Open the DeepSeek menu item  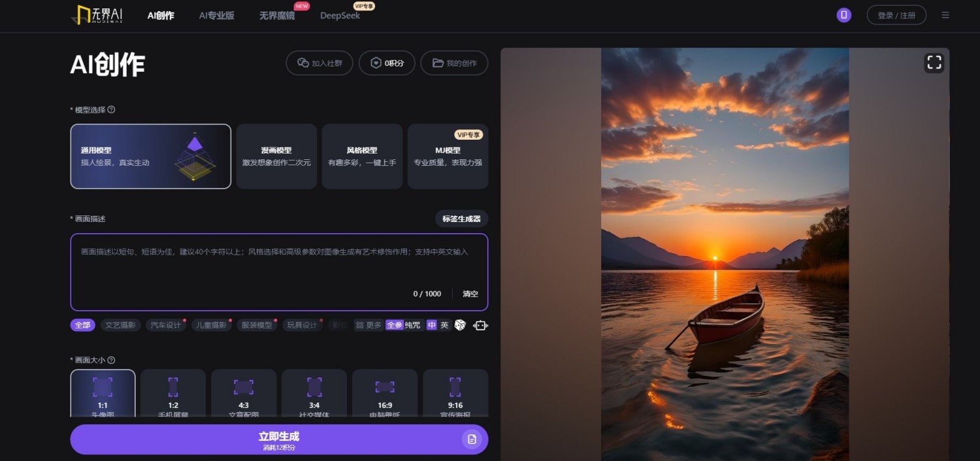(x=339, y=15)
